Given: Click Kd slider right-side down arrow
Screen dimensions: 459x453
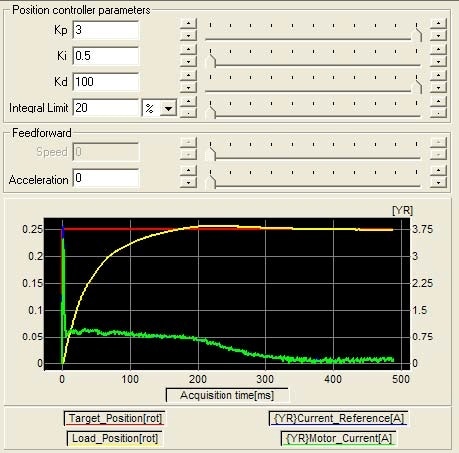Looking at the screenshot, I should (x=438, y=88).
